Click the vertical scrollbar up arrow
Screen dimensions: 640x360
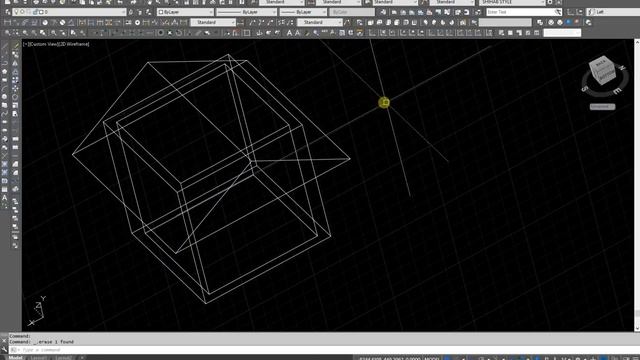click(x=637, y=42)
